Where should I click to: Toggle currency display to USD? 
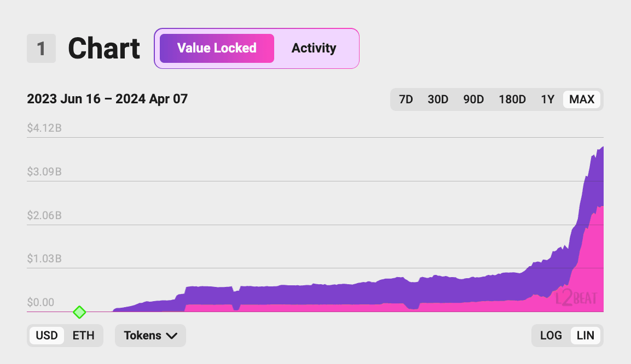47,336
